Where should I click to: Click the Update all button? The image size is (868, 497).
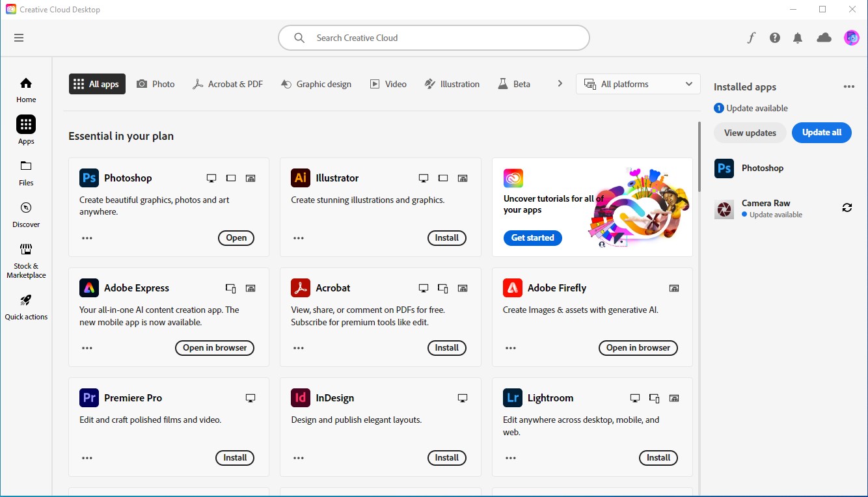(x=822, y=133)
